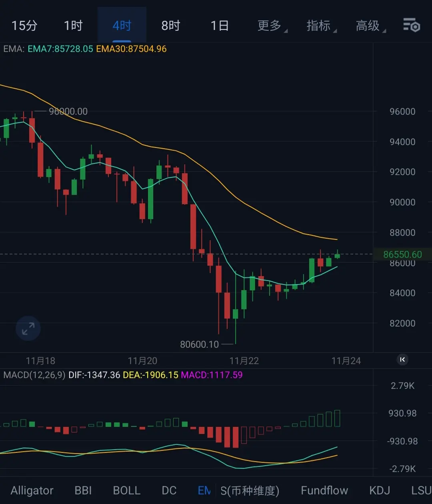Jump to the latest candle
Image resolution: width=432 pixels, height=504 pixels.
tap(402, 360)
